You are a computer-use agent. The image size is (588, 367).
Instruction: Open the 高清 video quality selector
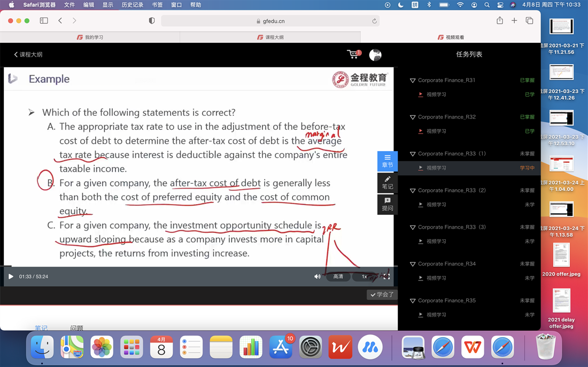[x=338, y=277]
